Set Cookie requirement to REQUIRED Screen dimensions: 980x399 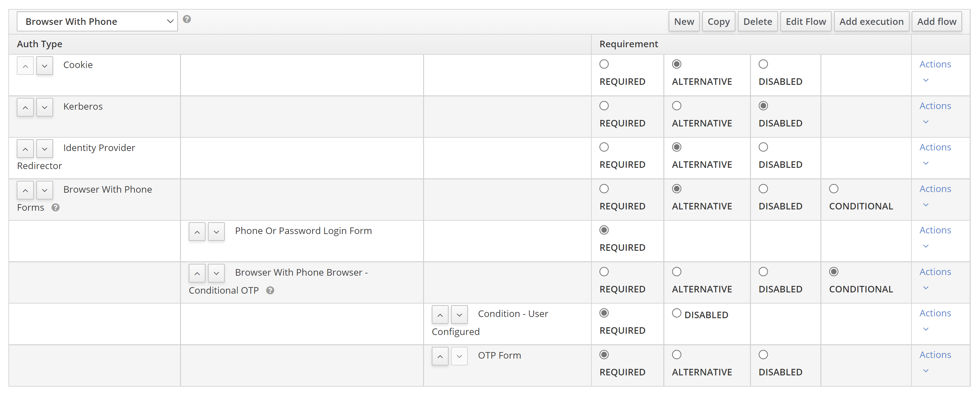pyautogui.click(x=604, y=64)
